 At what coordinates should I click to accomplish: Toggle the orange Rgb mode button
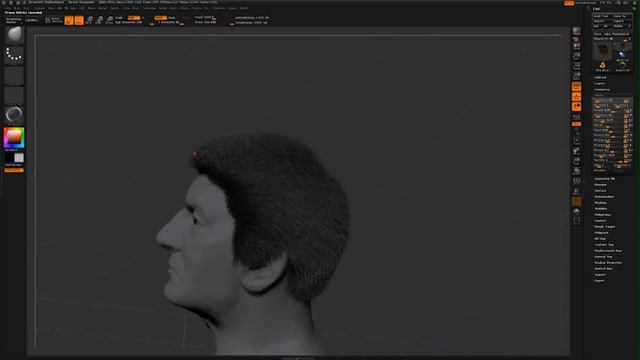[x=133, y=18]
